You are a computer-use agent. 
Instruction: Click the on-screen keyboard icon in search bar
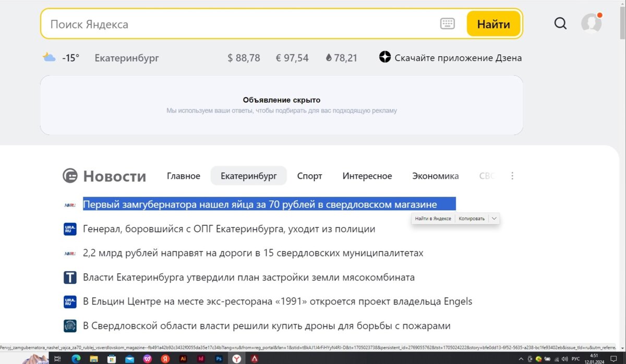tap(447, 23)
